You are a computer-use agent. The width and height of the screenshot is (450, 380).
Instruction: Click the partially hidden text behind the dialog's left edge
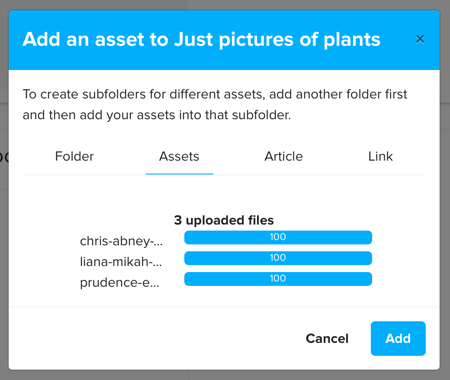click(4, 156)
